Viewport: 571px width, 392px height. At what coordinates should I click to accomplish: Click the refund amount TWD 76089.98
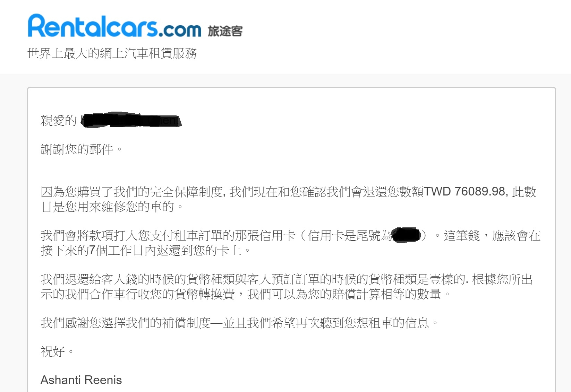point(465,191)
